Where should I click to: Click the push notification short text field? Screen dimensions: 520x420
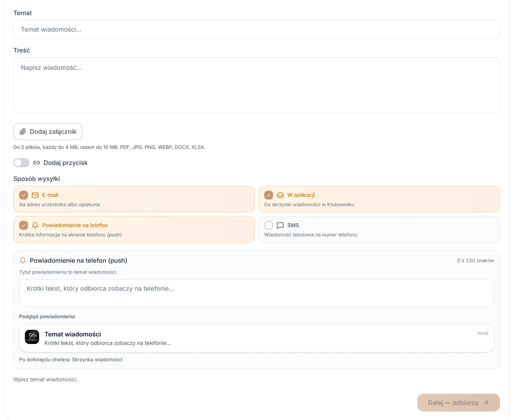pos(257,293)
